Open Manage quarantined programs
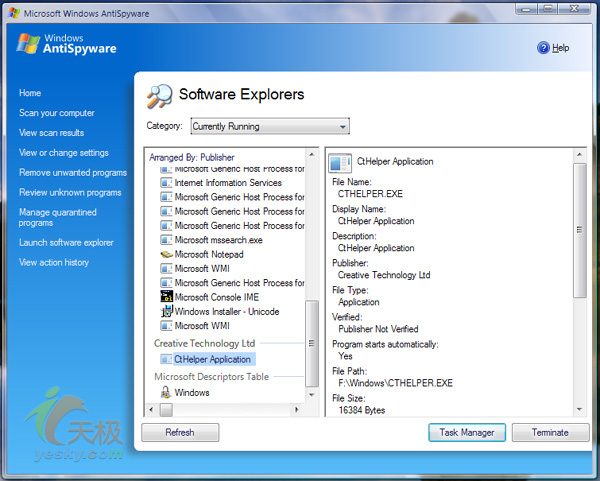This screenshot has width=600, height=481. click(58, 218)
